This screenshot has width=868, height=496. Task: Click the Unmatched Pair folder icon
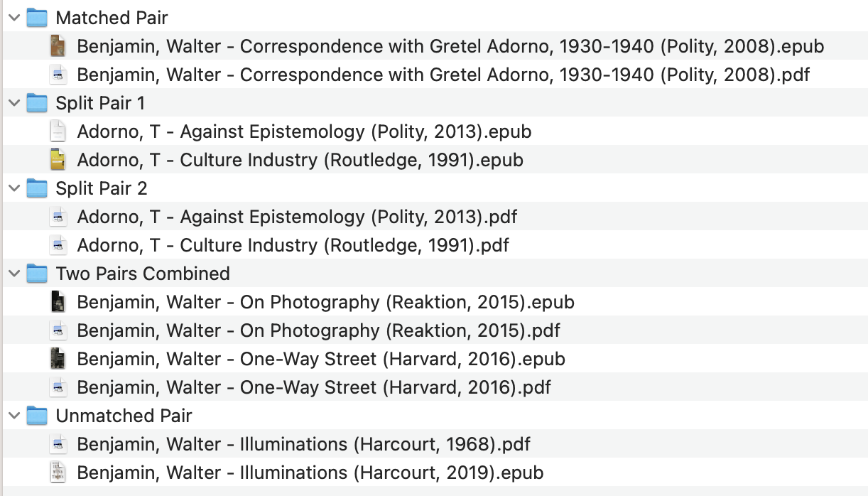click(x=37, y=416)
